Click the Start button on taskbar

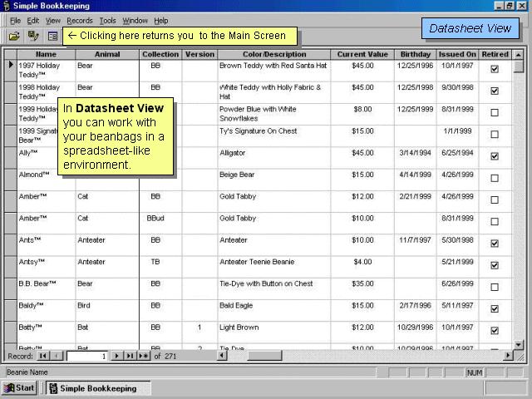tap(20, 388)
